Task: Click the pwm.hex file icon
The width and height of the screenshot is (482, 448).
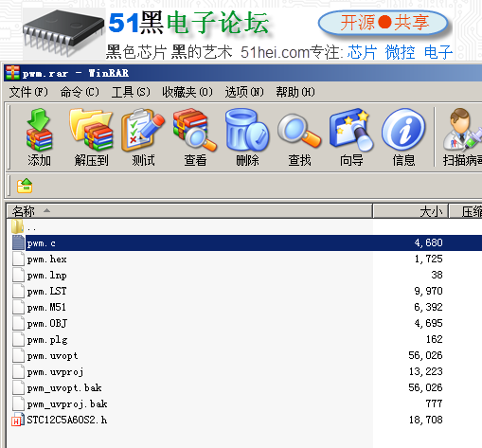Action: pyautogui.click(x=18, y=260)
